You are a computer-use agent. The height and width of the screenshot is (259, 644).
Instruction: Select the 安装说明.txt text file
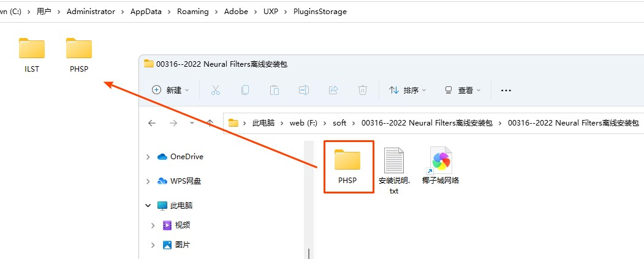[x=394, y=171]
